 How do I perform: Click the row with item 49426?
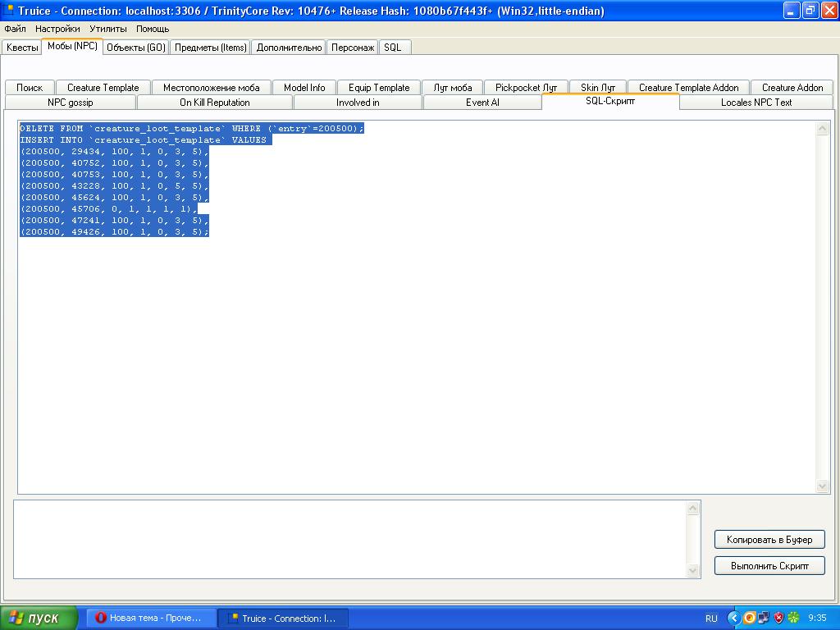(114, 232)
